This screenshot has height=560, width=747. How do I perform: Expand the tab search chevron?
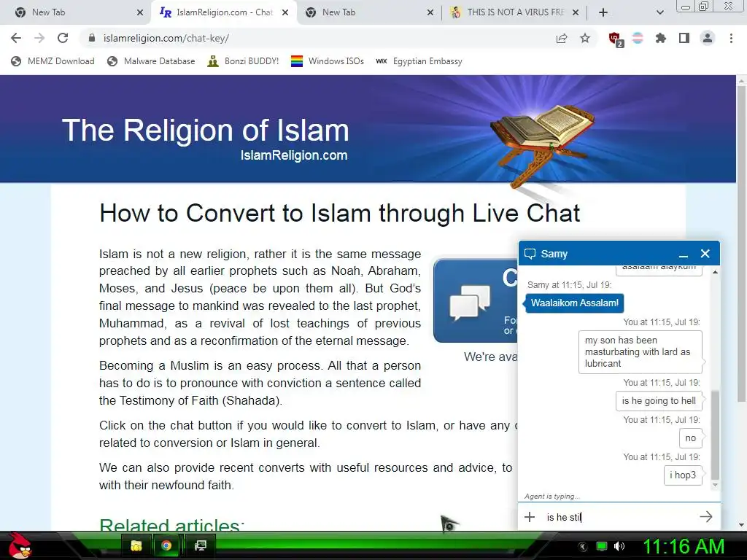pyautogui.click(x=659, y=13)
